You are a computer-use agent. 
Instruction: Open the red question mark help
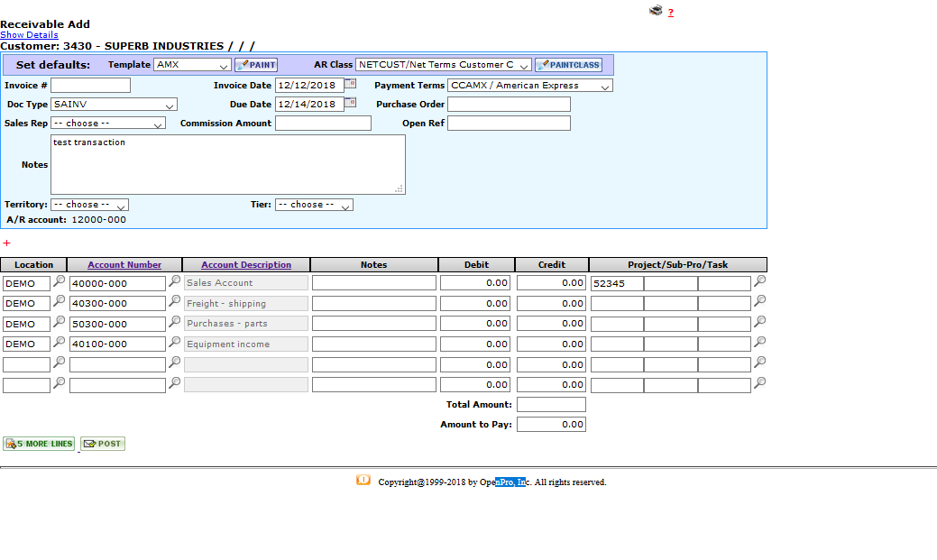coord(671,13)
